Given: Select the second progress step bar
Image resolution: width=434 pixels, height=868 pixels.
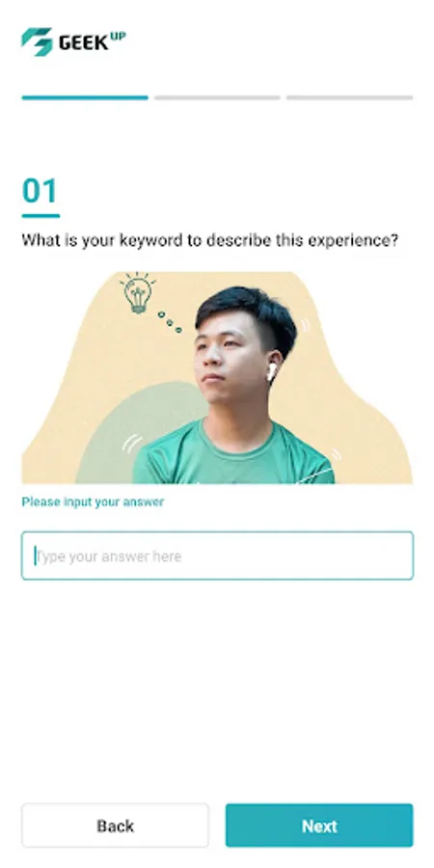Looking at the screenshot, I should point(217,98).
